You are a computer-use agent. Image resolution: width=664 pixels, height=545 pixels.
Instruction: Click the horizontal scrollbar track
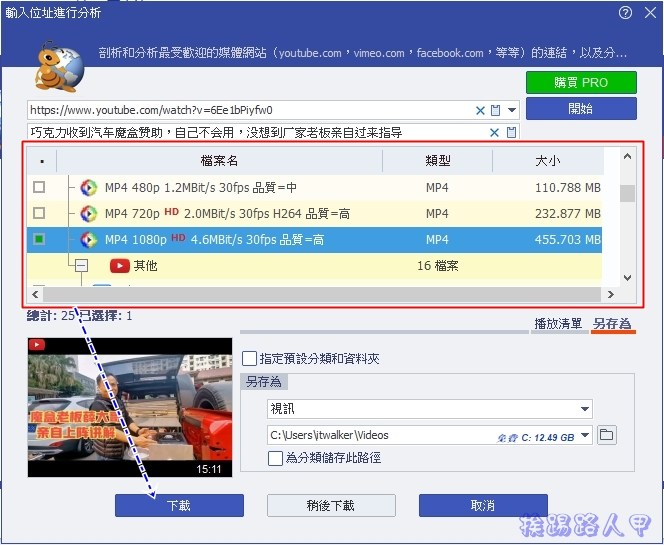[x=322, y=294]
